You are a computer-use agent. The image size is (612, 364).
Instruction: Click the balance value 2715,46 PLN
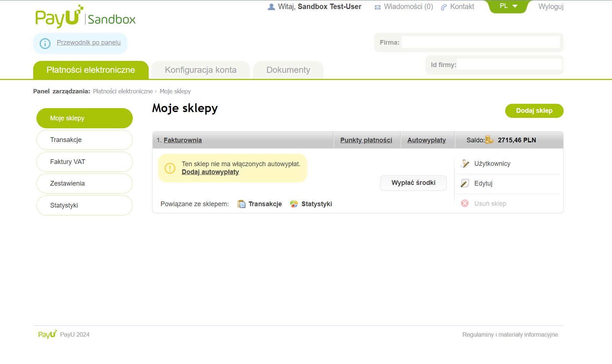[x=517, y=140]
